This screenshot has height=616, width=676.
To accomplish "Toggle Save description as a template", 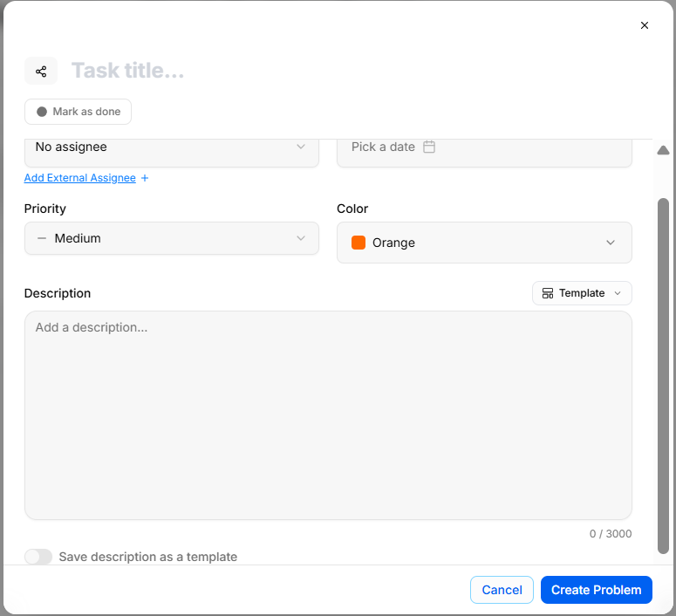I will 38,557.
